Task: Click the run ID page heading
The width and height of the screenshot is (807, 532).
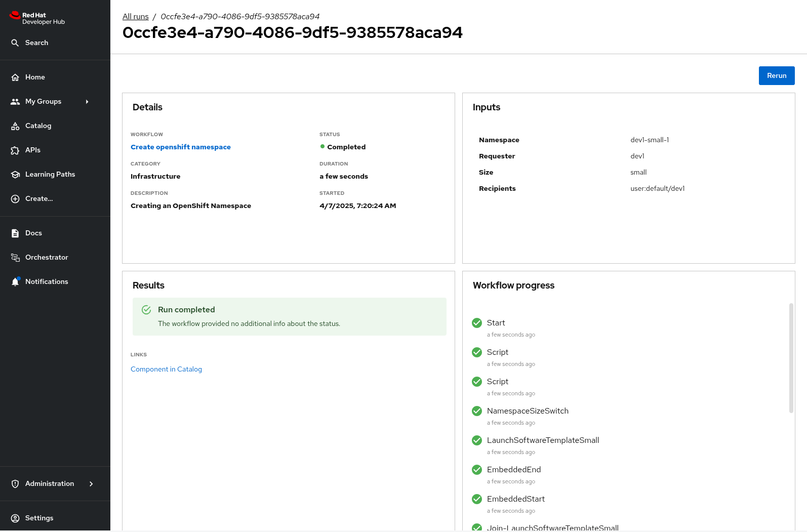Action: (x=293, y=32)
